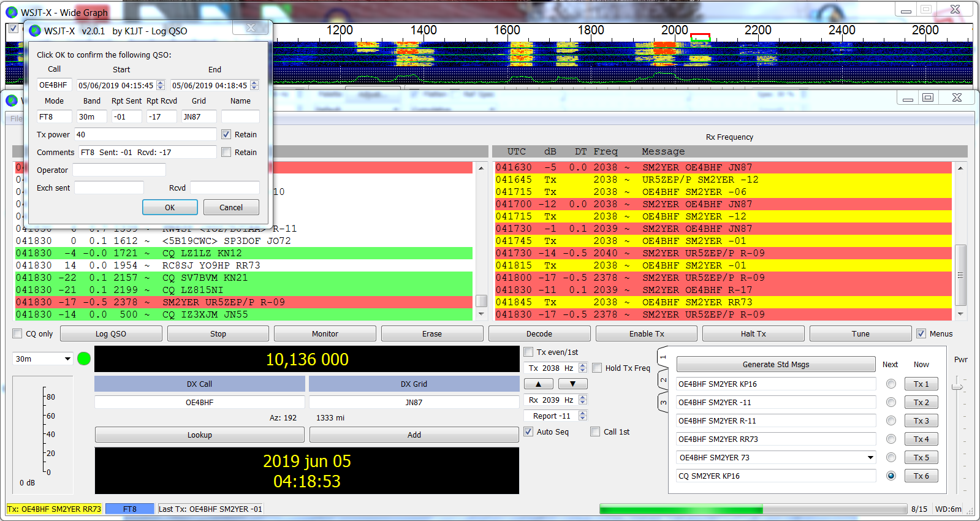980x521 pixels.
Task: Click the Halt Tx button
Action: point(753,333)
